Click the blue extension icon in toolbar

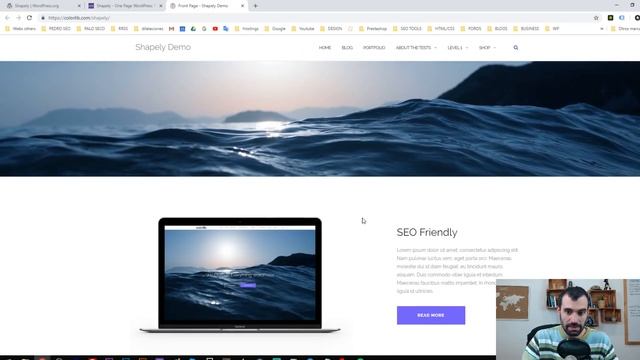[x=622, y=18]
